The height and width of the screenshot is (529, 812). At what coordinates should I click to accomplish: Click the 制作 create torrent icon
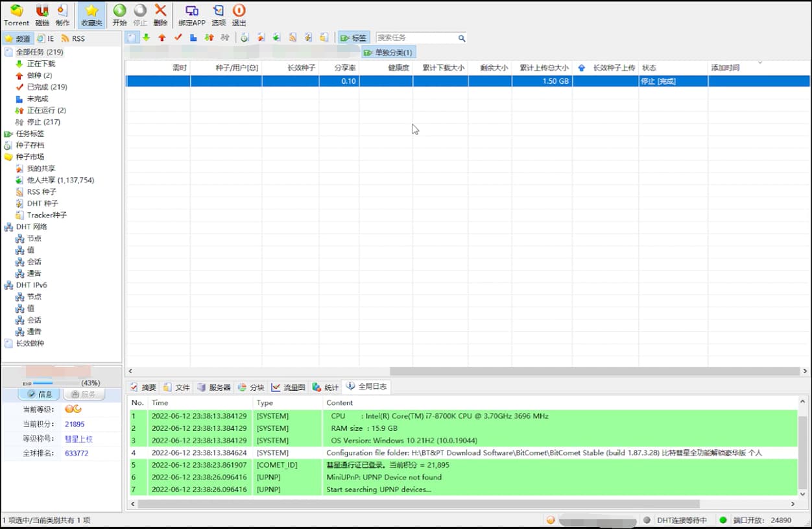point(62,11)
